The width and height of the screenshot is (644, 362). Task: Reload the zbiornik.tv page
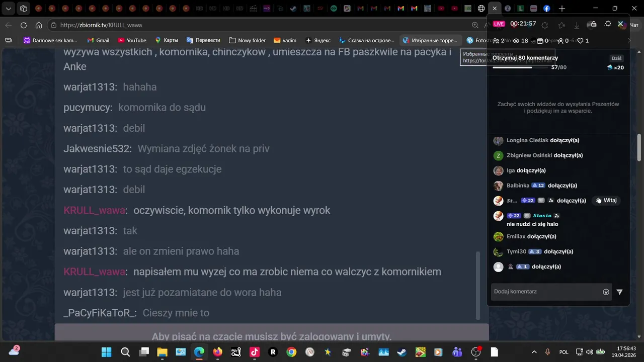pyautogui.click(x=24, y=25)
